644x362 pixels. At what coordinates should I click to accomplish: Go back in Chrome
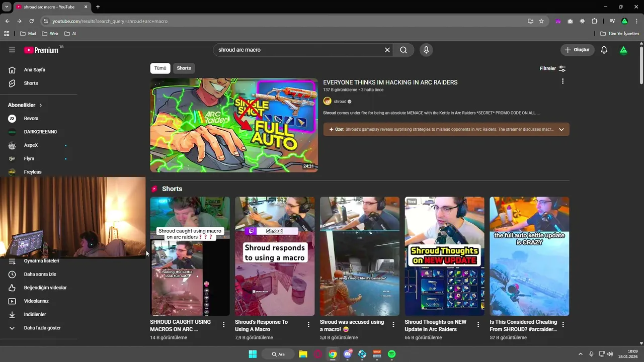pyautogui.click(x=7, y=21)
